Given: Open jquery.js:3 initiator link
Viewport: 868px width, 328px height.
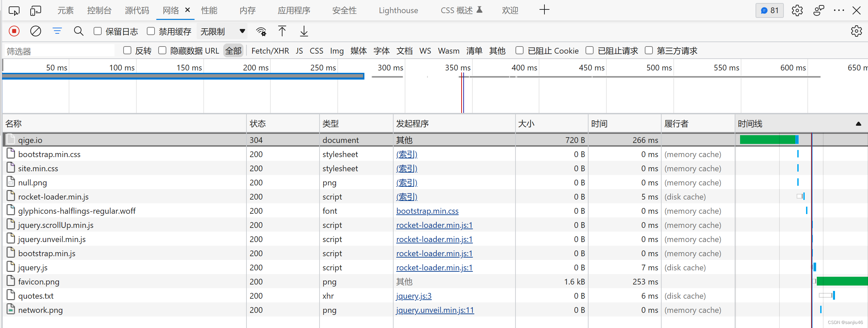Looking at the screenshot, I should (x=414, y=296).
